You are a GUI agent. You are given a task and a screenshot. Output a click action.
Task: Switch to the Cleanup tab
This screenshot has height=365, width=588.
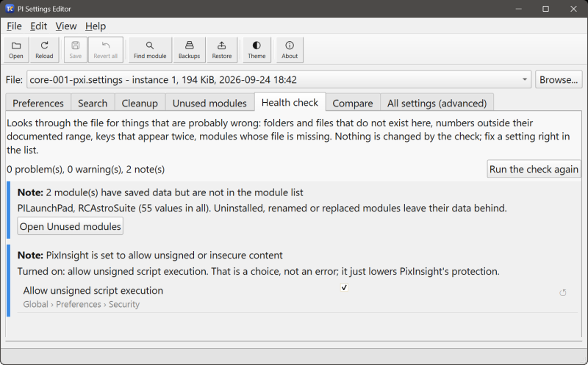(x=140, y=103)
